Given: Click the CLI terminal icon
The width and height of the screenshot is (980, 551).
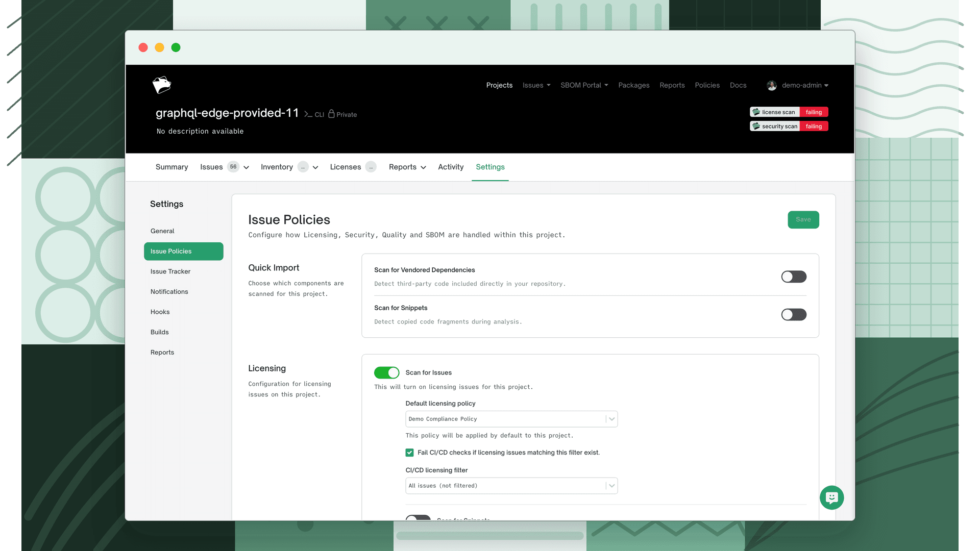Looking at the screenshot, I should pyautogui.click(x=308, y=114).
